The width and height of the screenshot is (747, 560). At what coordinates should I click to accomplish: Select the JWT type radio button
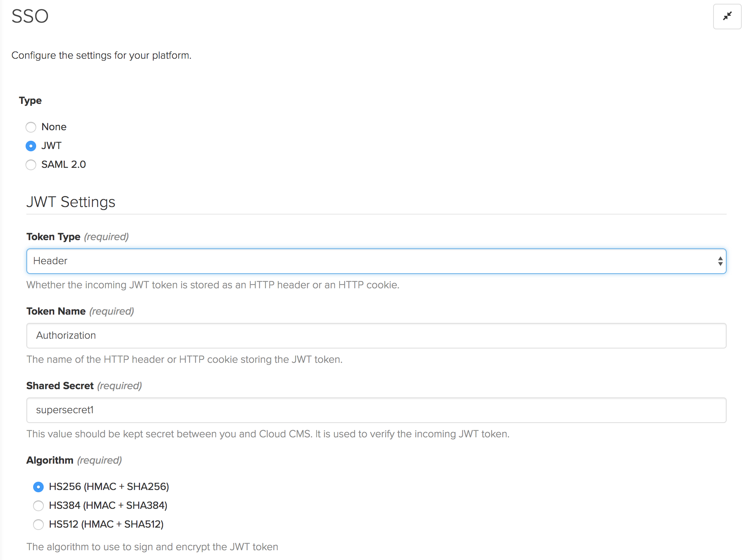[x=31, y=146]
